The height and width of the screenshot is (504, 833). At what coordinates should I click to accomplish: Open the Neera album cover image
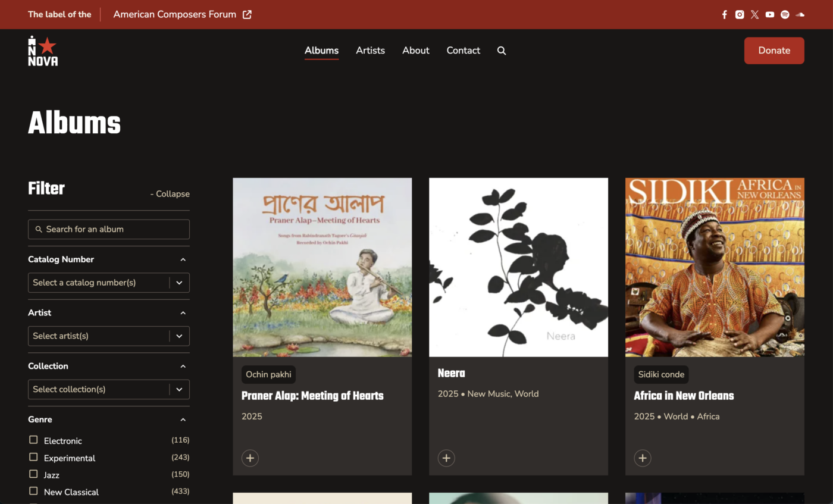[x=519, y=267]
